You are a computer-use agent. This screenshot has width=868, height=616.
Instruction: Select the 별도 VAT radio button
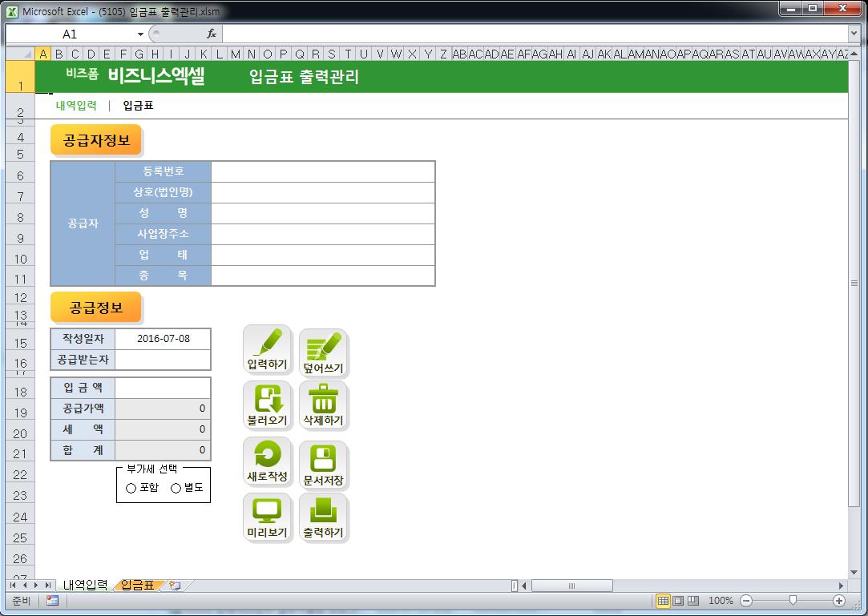click(x=176, y=488)
